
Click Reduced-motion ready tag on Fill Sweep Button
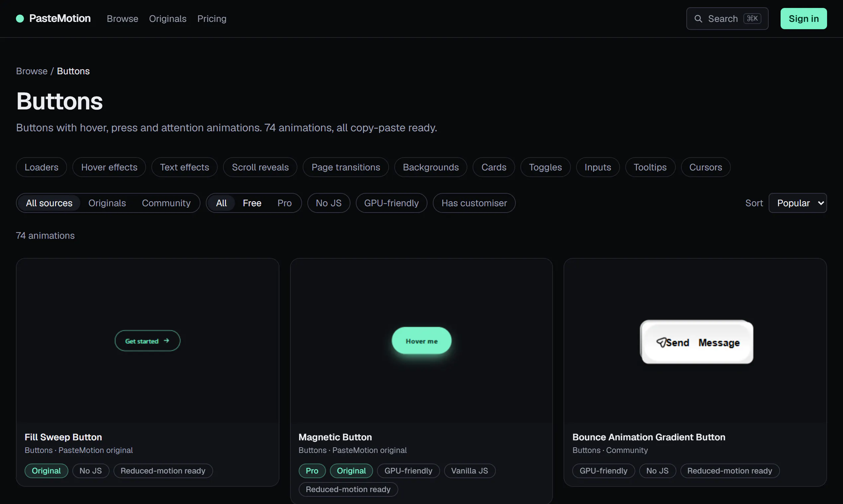pyautogui.click(x=163, y=471)
